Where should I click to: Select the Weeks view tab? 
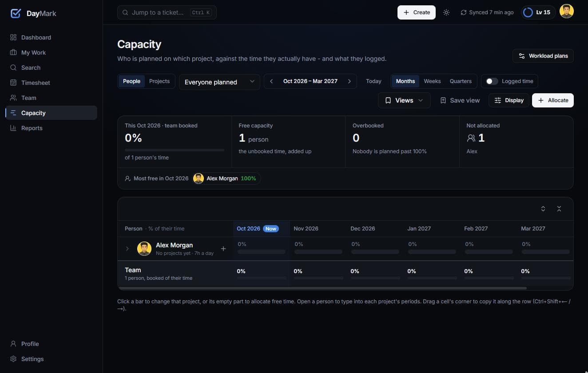432,81
